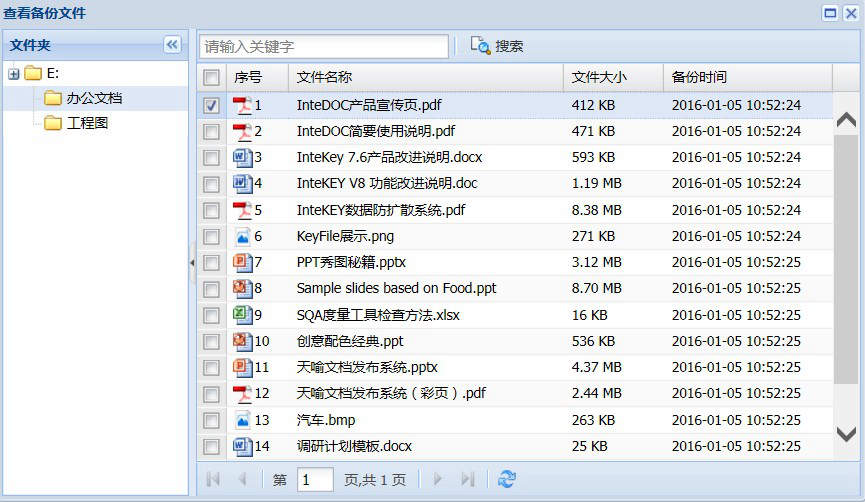Click the 办公文档 folder icon
Image resolution: width=865 pixels, height=502 pixels.
[x=52, y=98]
